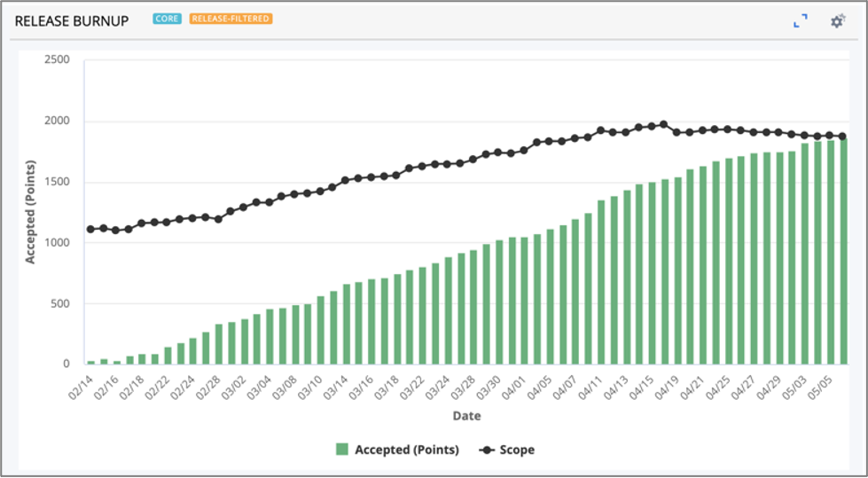Select the Release Burnup widget title
Viewport: 868px width, 478px height.
pyautogui.click(x=72, y=20)
